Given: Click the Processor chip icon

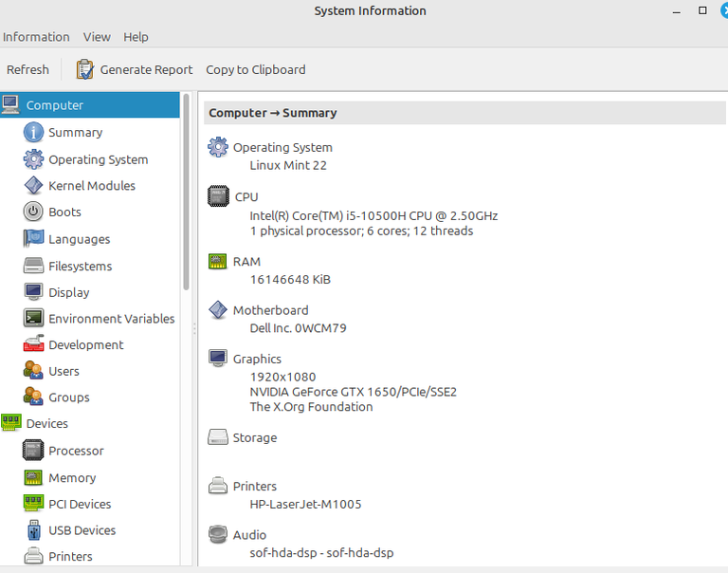Looking at the screenshot, I should 33,451.
